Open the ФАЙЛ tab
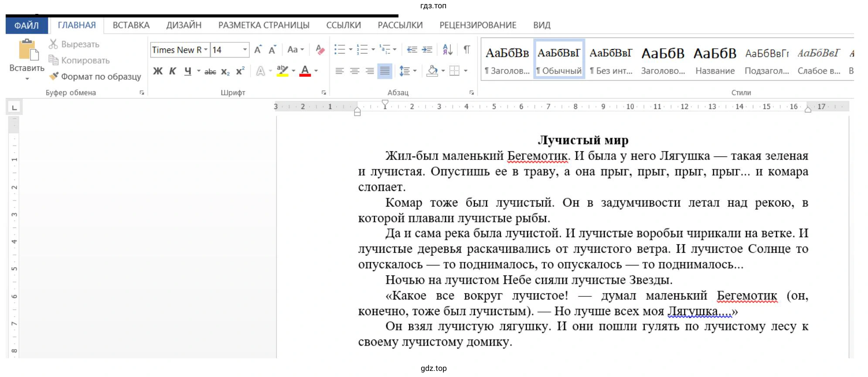 click(x=27, y=25)
